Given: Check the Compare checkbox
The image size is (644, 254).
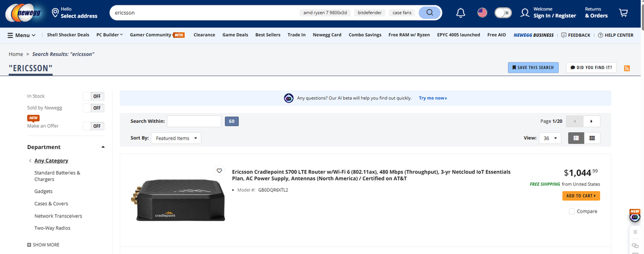Looking at the screenshot, I should (572, 211).
